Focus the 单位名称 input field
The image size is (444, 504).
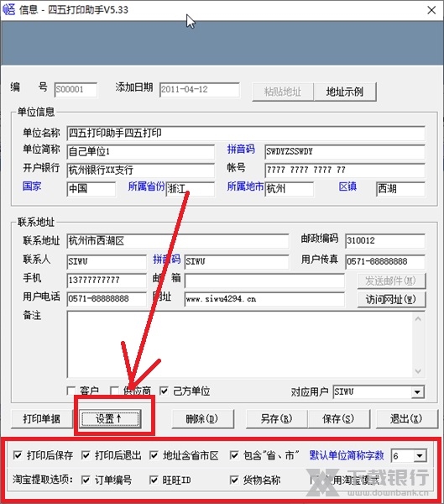pos(246,133)
